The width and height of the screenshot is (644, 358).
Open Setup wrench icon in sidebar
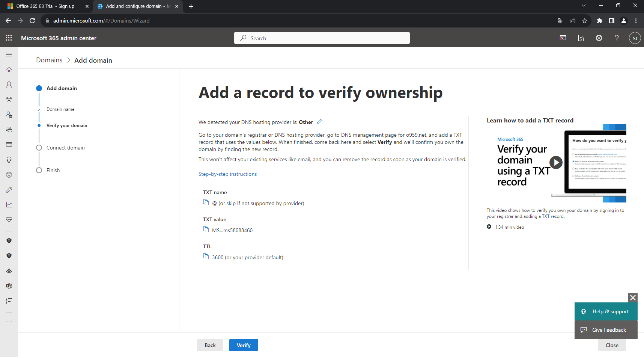click(x=9, y=190)
